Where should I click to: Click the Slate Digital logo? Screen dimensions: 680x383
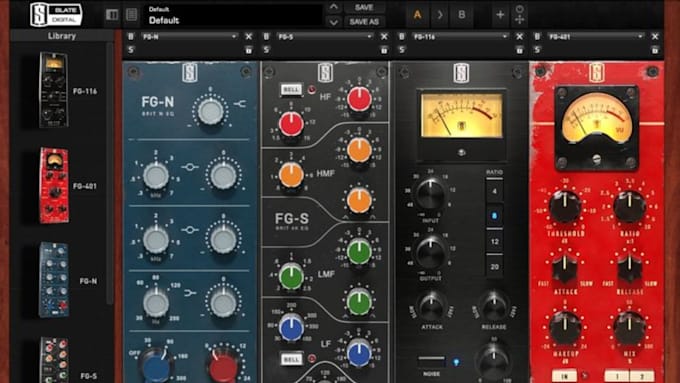coord(56,14)
